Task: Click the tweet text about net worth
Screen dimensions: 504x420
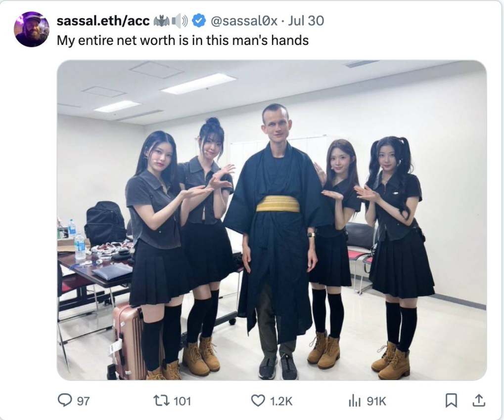Action: click(x=183, y=41)
